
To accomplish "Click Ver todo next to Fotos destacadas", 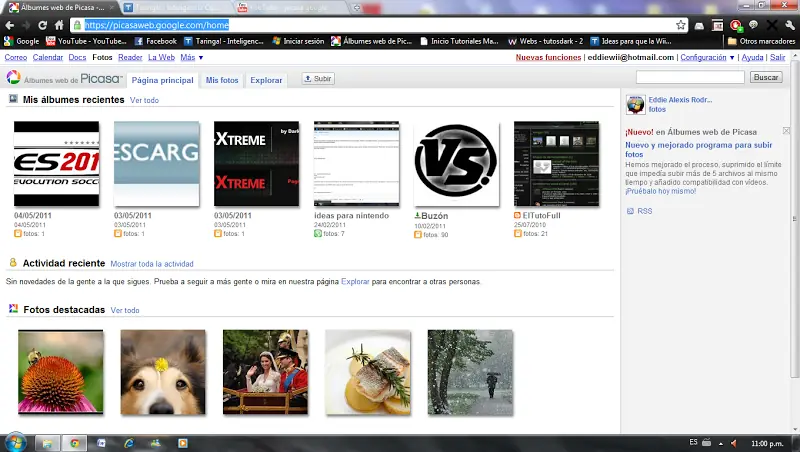I will pyautogui.click(x=125, y=310).
